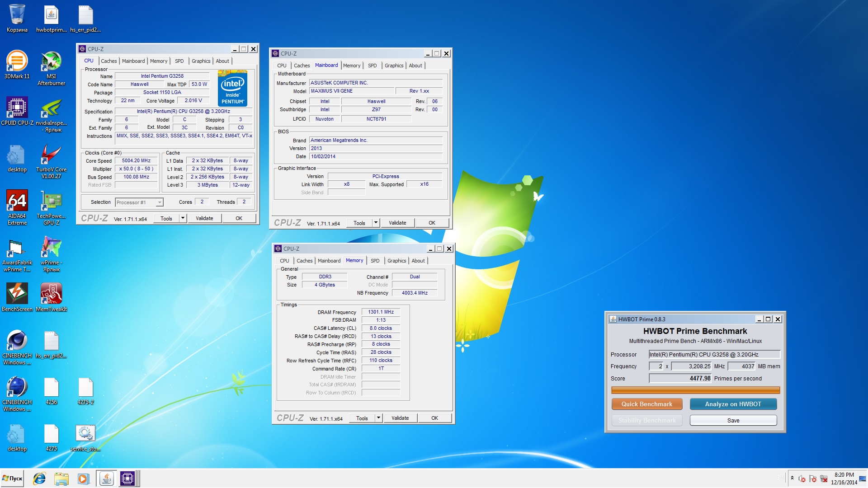Launch MemTweakIt desktop icon

click(x=51, y=297)
